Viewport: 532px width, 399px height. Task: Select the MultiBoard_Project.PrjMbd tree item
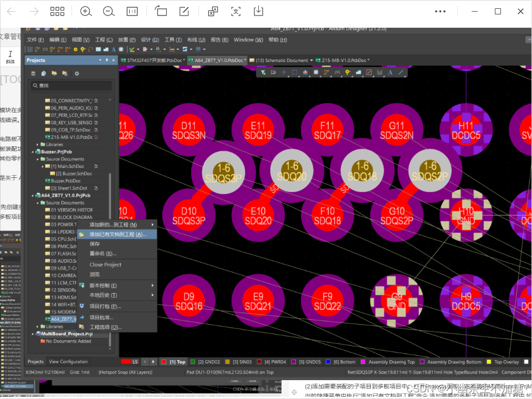coord(66,334)
